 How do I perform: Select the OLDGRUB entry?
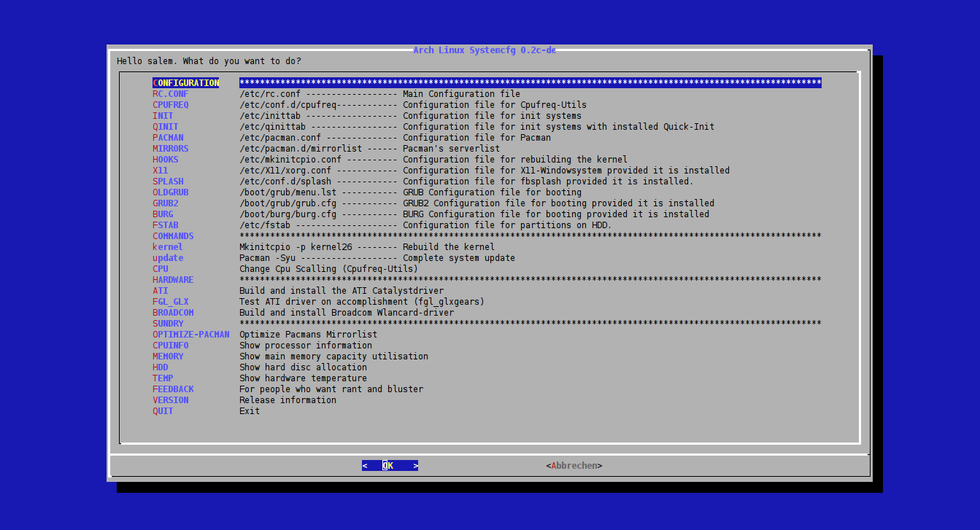point(170,192)
